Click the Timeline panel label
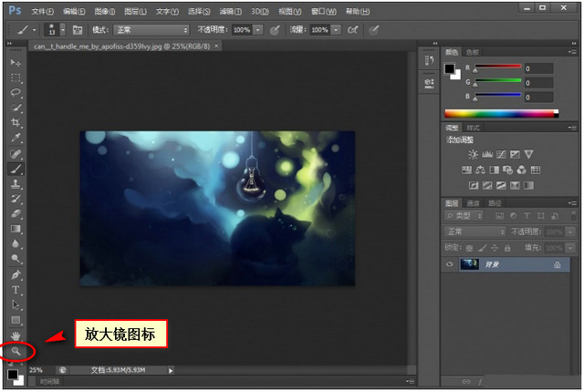 point(49,382)
